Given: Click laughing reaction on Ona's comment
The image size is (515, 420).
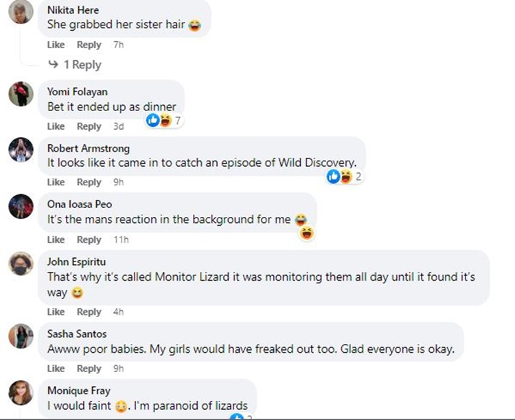Looking at the screenshot, I should click(306, 233).
